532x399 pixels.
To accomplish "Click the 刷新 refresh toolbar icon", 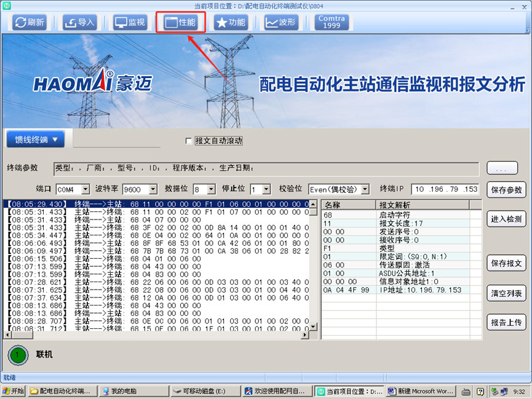I will [x=29, y=23].
